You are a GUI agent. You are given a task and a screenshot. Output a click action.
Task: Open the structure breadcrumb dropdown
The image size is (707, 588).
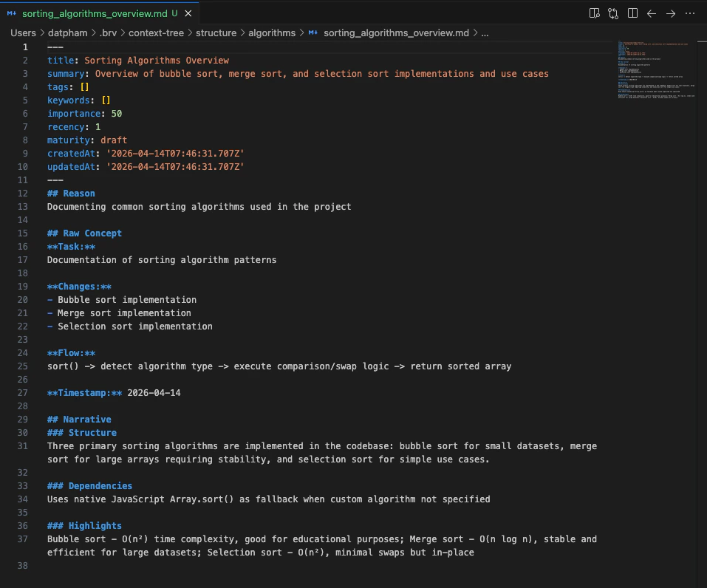tap(216, 33)
